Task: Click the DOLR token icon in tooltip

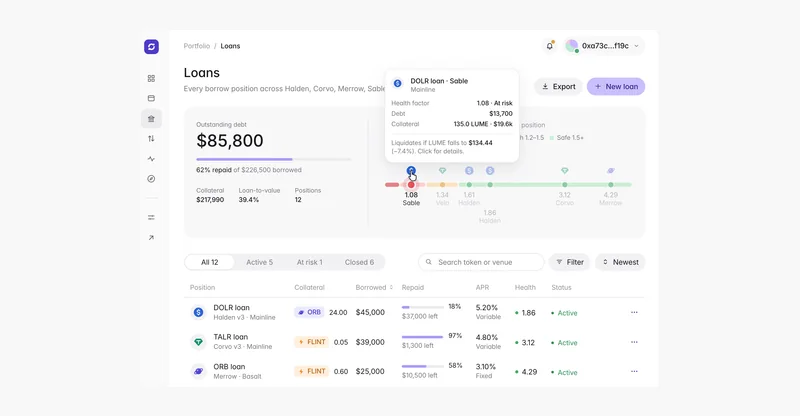Action: pos(397,83)
